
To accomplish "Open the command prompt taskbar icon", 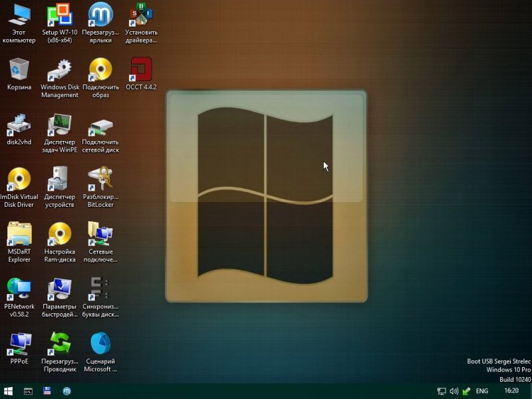I will (28, 391).
